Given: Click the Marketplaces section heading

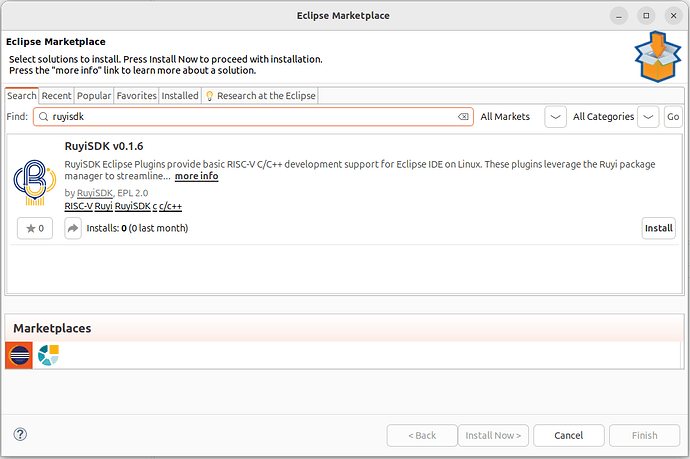Looking at the screenshot, I should [52, 328].
